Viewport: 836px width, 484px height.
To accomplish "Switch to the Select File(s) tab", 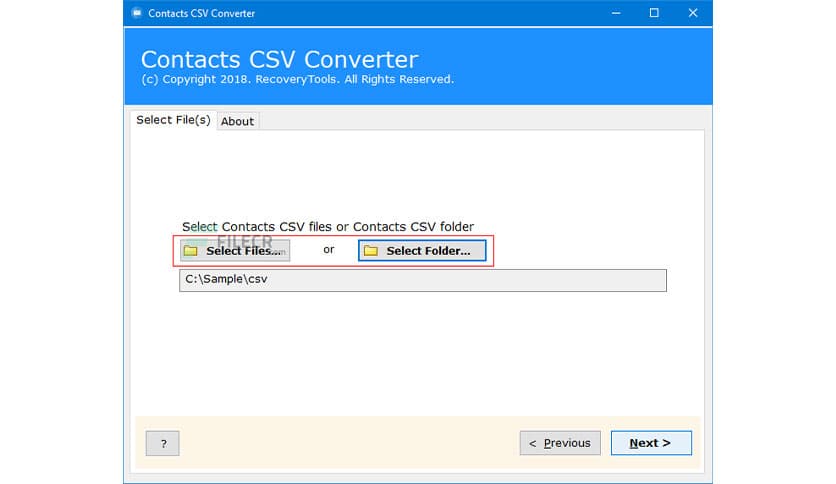I will [x=173, y=120].
